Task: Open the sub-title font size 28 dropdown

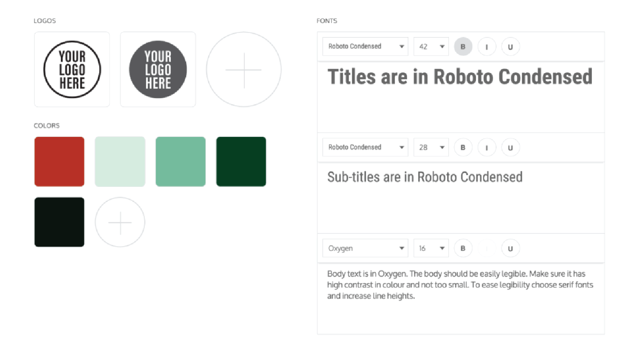Action: pos(431,147)
